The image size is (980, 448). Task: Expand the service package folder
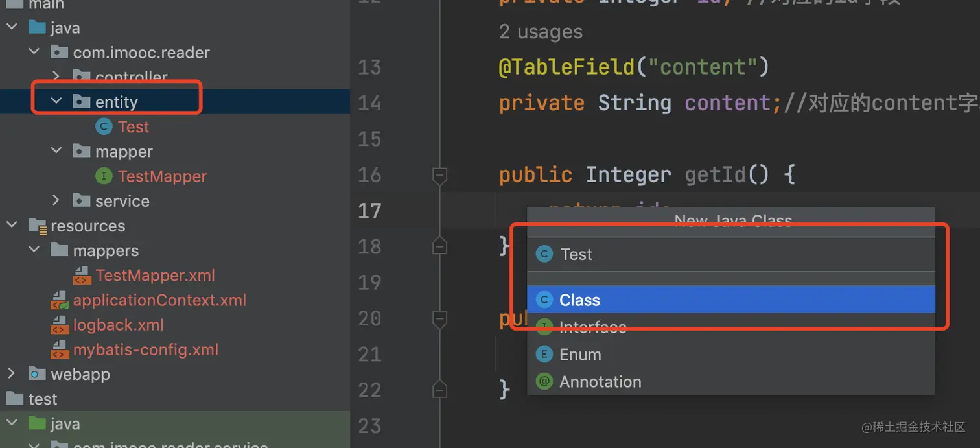pos(56,200)
